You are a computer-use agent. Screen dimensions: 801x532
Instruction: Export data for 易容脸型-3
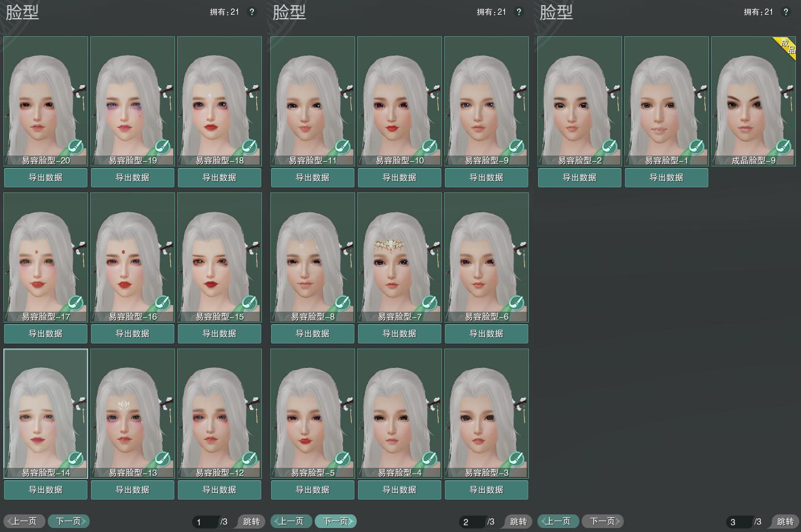[x=486, y=490]
